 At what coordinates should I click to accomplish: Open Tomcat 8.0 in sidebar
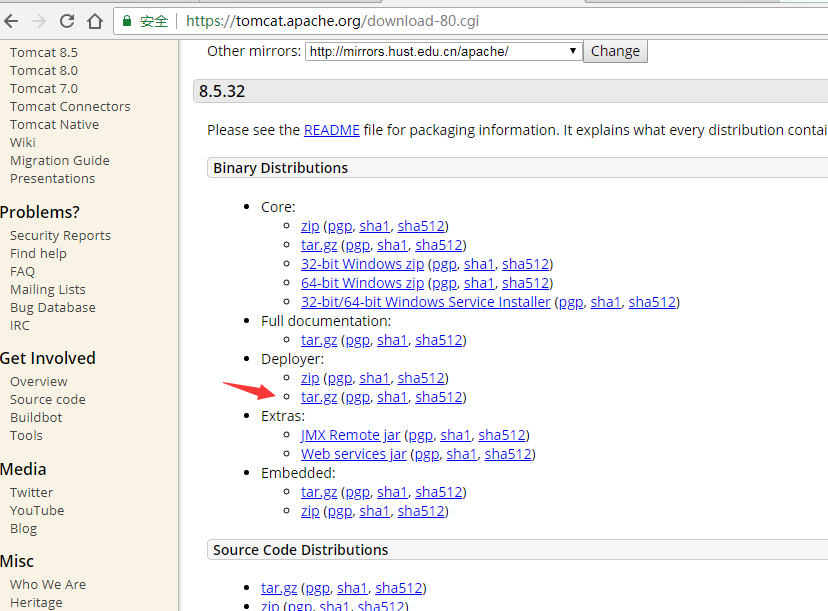pos(44,71)
